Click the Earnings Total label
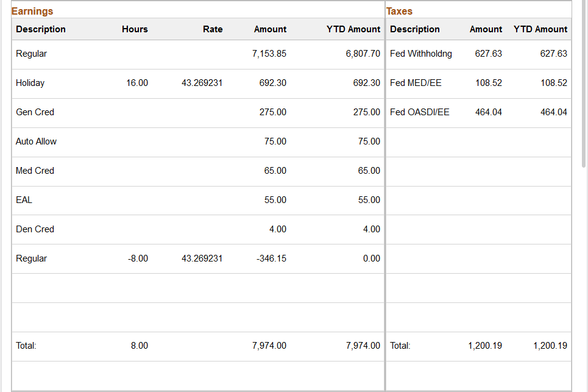Viewport: 588px width, 392px height. pos(26,346)
